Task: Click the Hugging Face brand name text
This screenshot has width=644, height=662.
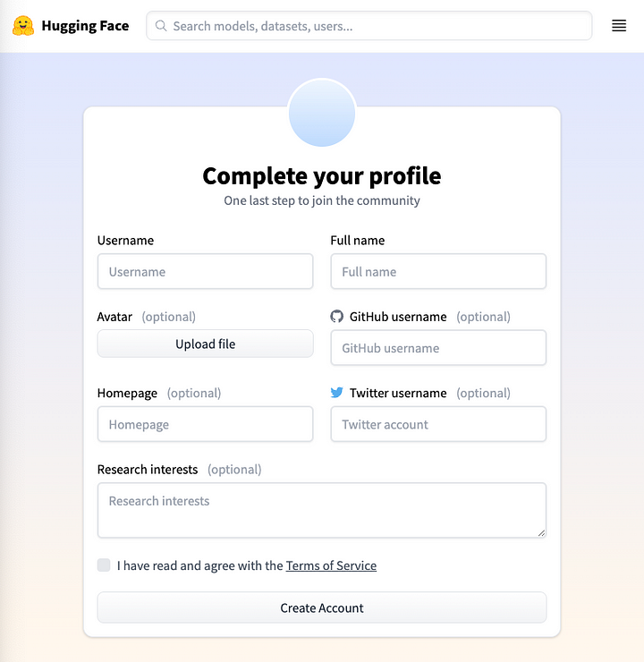Action: [x=85, y=26]
